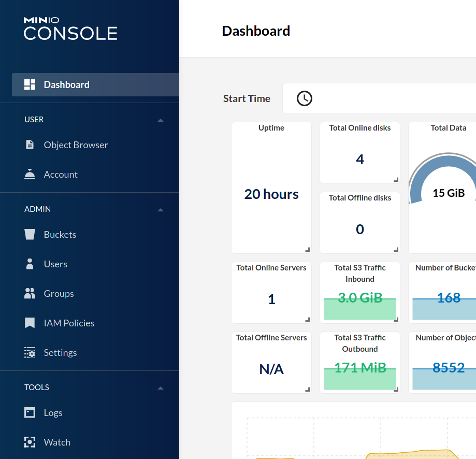476x459 pixels.
Task: Click the IAM Policies bookmark icon
Action: pos(30,323)
